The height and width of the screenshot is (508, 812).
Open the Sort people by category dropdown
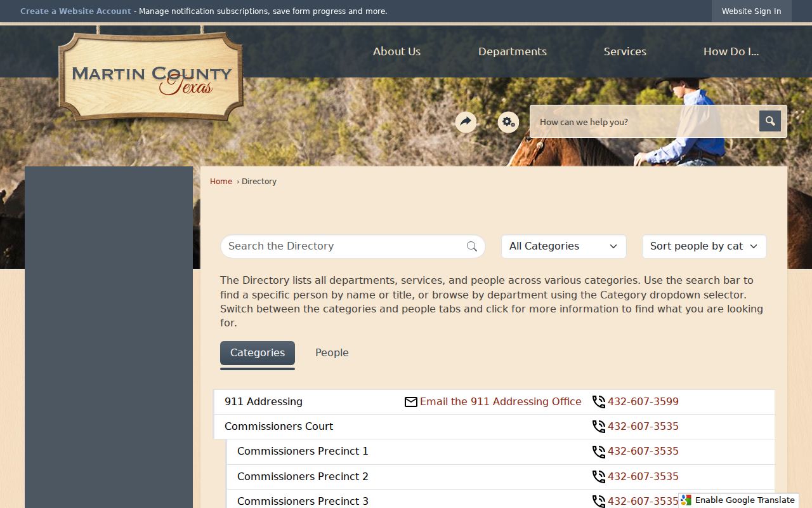704,246
